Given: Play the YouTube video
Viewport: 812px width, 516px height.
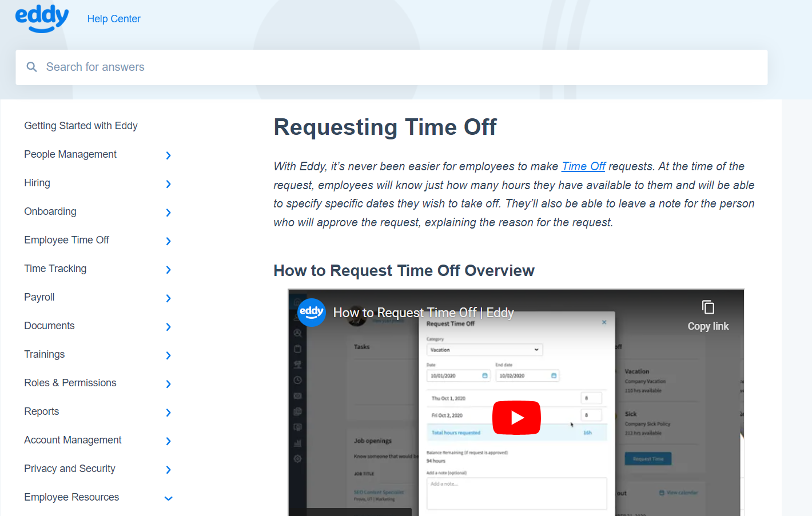Looking at the screenshot, I should pyautogui.click(x=516, y=418).
